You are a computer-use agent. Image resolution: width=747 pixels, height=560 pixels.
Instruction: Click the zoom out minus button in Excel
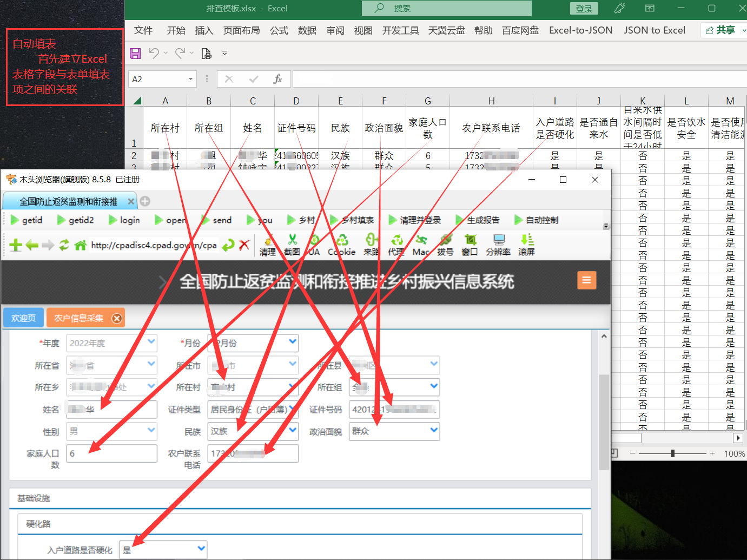(632, 453)
